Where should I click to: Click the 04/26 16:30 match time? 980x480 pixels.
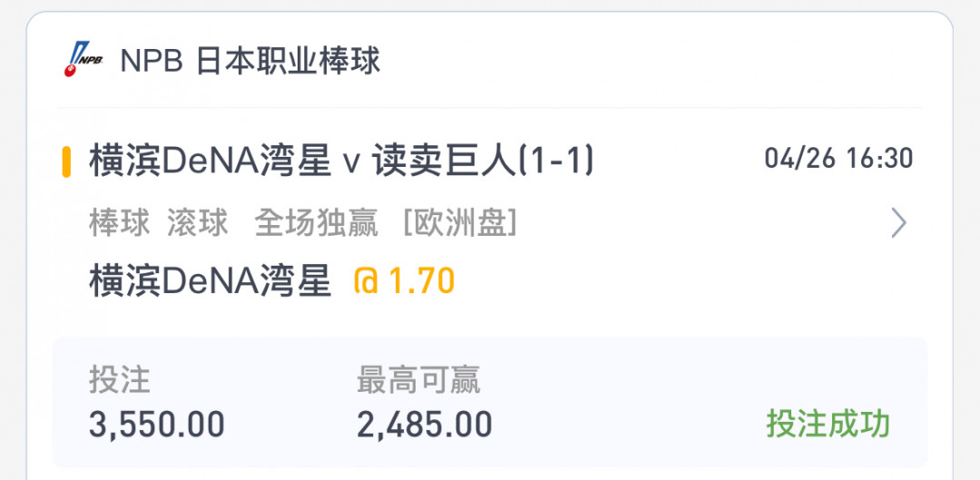click(x=838, y=159)
